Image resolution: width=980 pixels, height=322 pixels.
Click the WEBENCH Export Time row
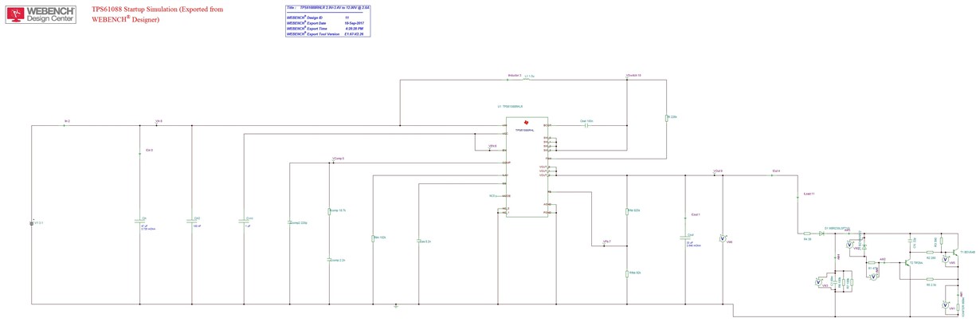tap(328, 28)
